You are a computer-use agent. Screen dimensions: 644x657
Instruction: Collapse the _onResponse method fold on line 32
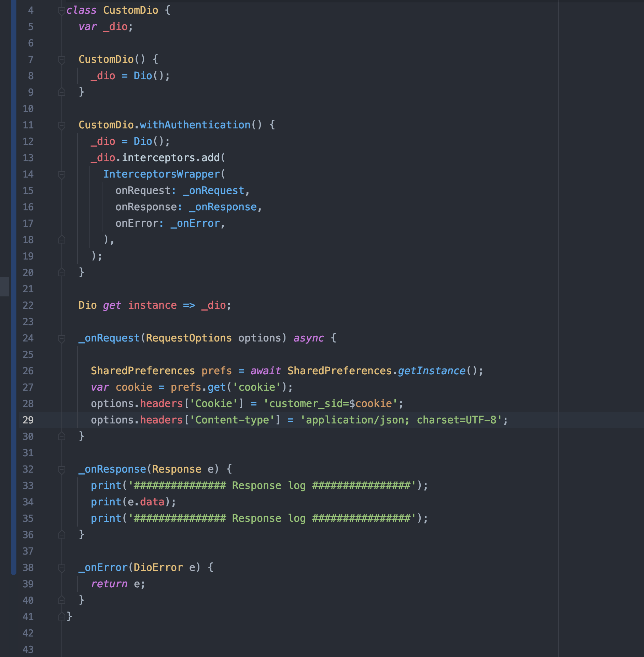[x=62, y=470]
